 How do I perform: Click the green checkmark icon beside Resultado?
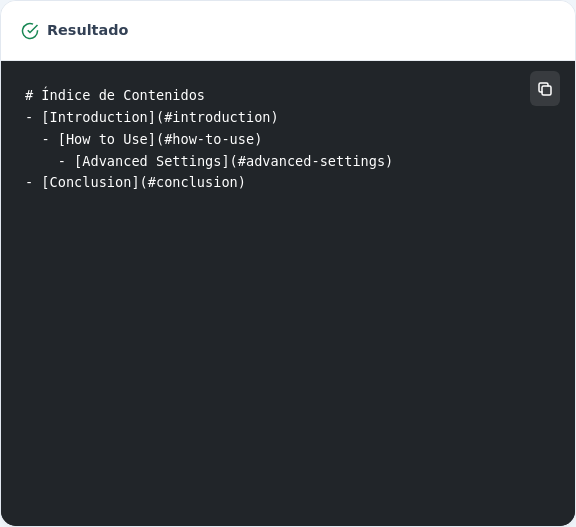tap(30, 31)
